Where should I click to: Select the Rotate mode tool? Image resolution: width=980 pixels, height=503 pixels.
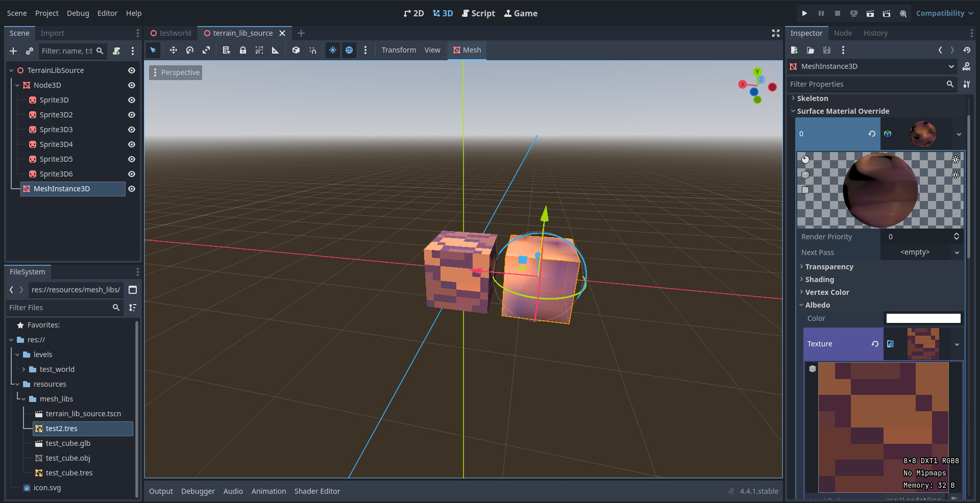[x=190, y=50]
